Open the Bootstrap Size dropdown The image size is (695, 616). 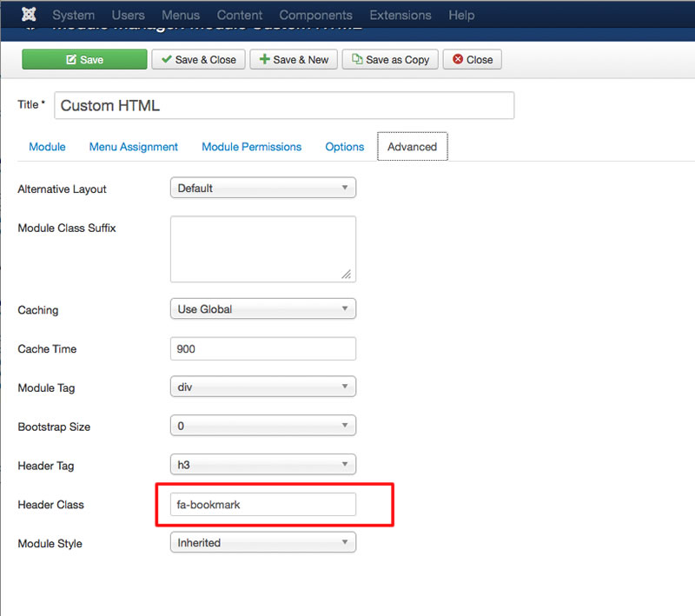coord(262,426)
